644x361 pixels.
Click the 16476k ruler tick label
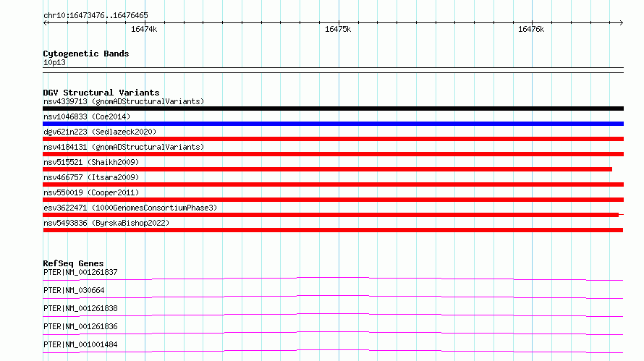coord(531,29)
